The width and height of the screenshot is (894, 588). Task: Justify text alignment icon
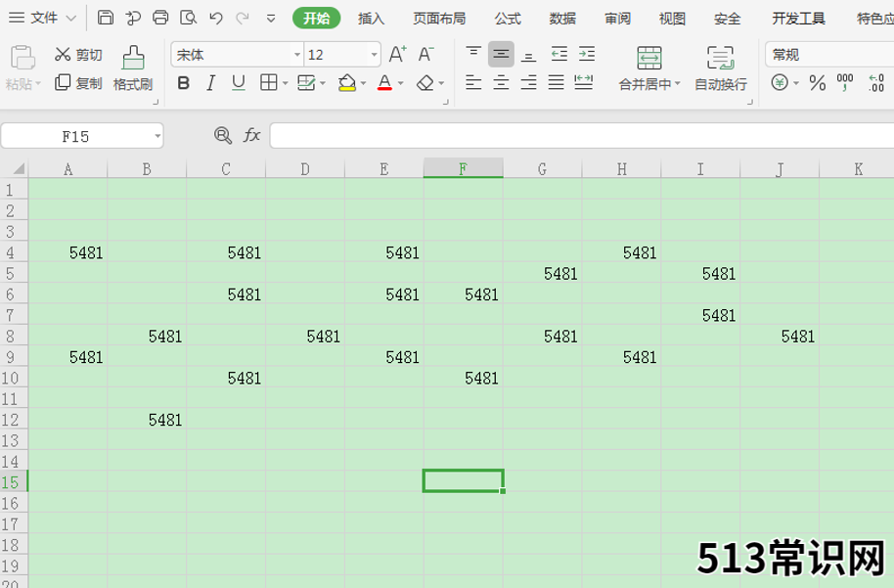point(556,83)
